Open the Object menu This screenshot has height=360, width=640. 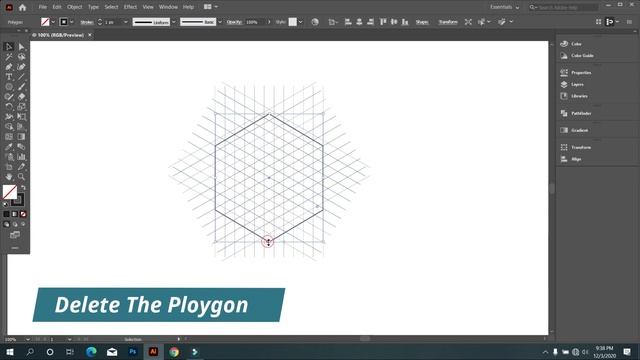pyautogui.click(x=74, y=7)
